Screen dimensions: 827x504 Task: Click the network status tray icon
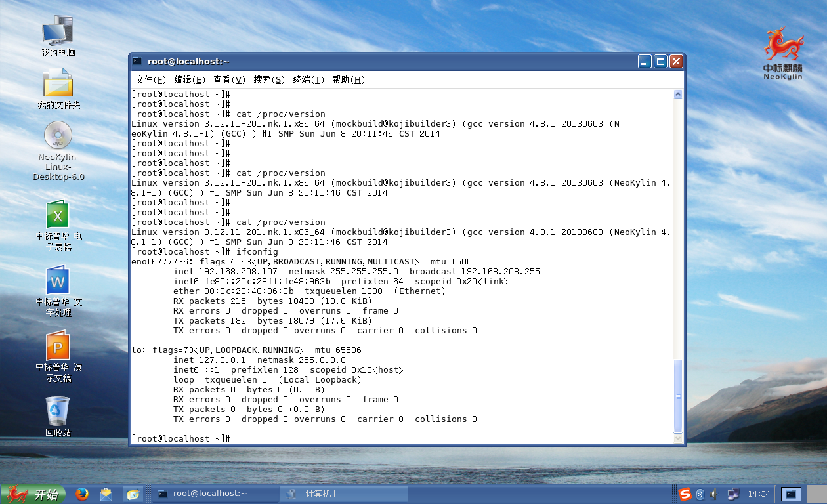click(x=732, y=494)
